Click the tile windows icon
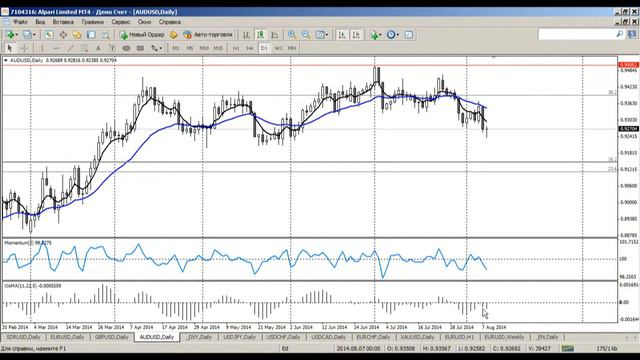 (x=320, y=35)
